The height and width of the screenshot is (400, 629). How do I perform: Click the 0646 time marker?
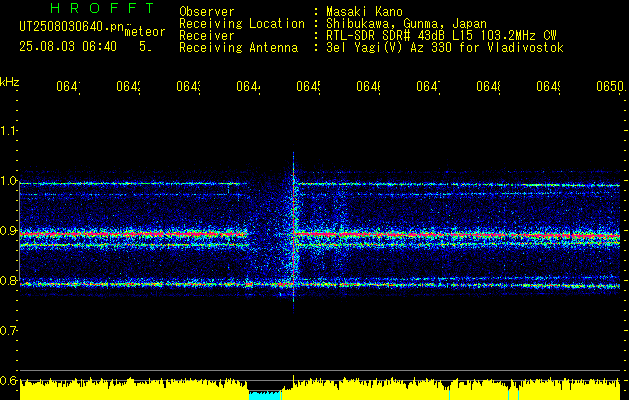click(368, 87)
